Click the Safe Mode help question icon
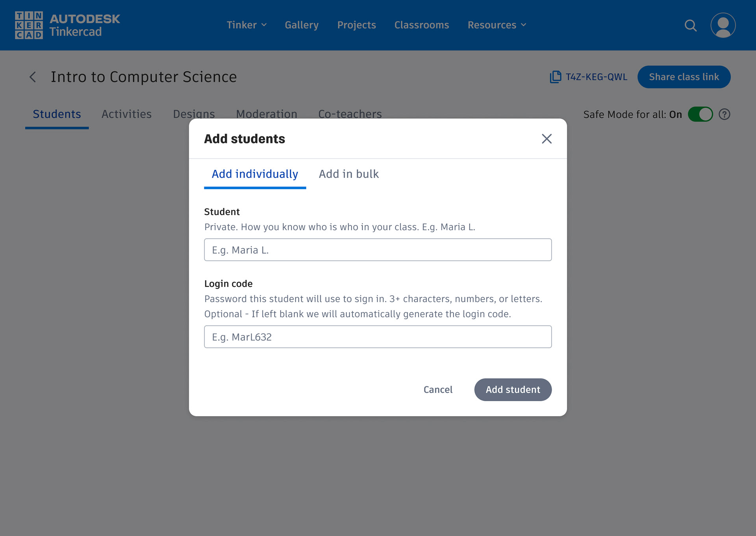This screenshot has height=536, width=756. (724, 114)
